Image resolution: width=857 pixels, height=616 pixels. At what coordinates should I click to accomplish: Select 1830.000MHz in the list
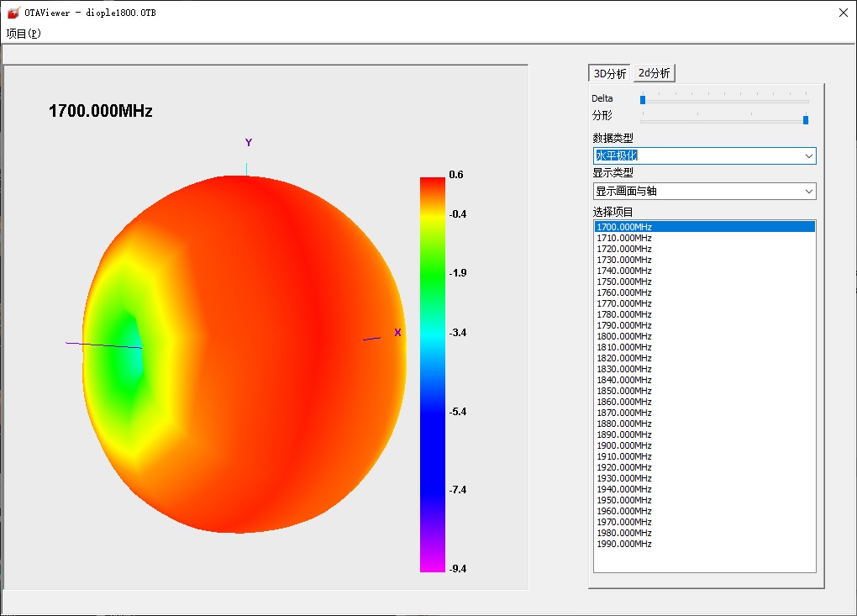click(705, 369)
